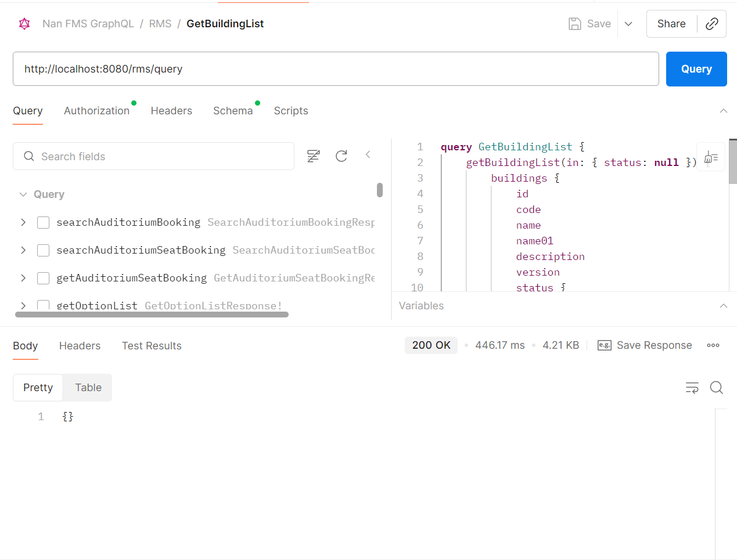Image resolution: width=737 pixels, height=560 pixels.
Task: Switch to the Authorization tab
Action: click(x=96, y=111)
